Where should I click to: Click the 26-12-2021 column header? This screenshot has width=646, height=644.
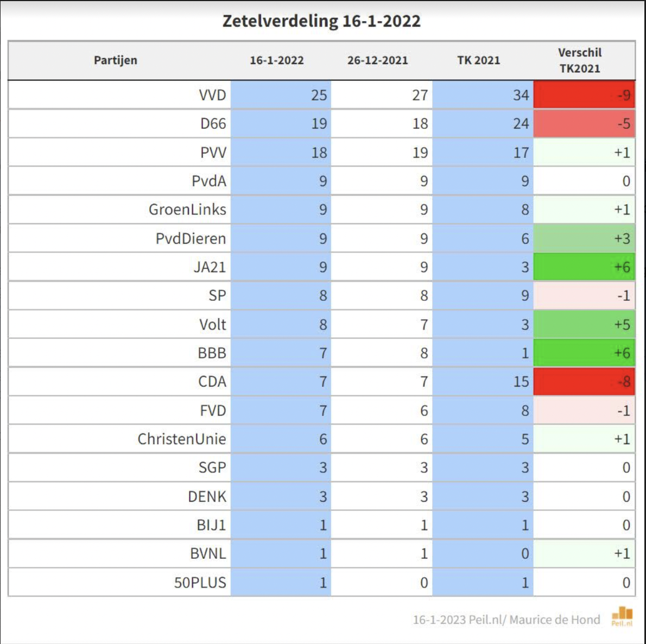(377, 60)
